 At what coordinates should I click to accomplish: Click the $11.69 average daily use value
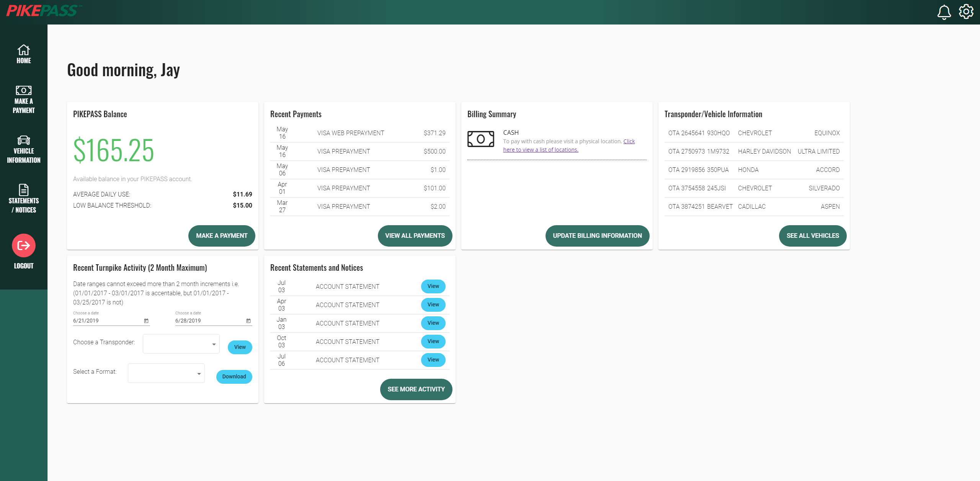pos(242,195)
